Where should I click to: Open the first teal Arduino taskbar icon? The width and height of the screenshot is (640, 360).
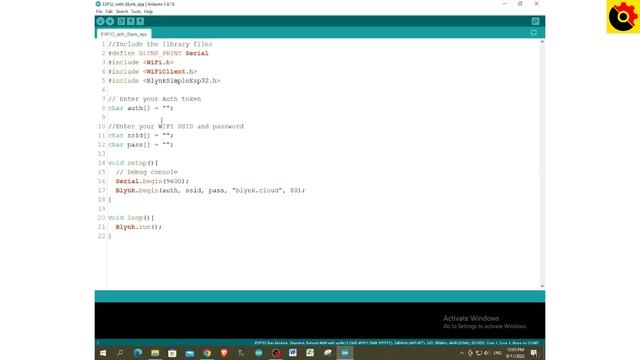click(x=258, y=353)
